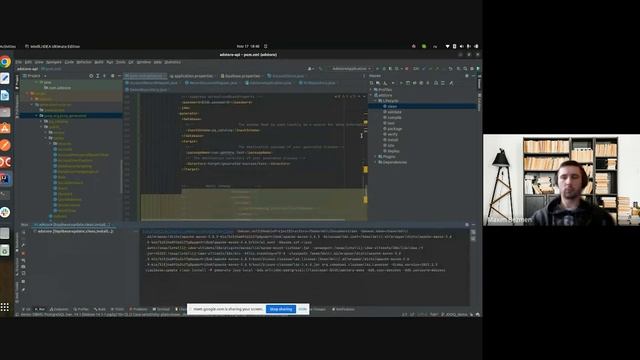This screenshot has width=640, height=360.
Task: Open the Navigate menu
Action: pyautogui.click(x=53, y=62)
